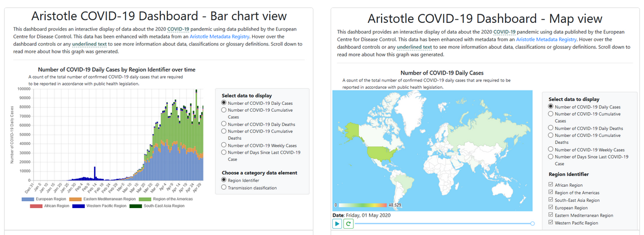This screenshot has height=235, width=644.
Task: Select Days Since Last COVID-19 Case in map view
Action: (x=551, y=156)
